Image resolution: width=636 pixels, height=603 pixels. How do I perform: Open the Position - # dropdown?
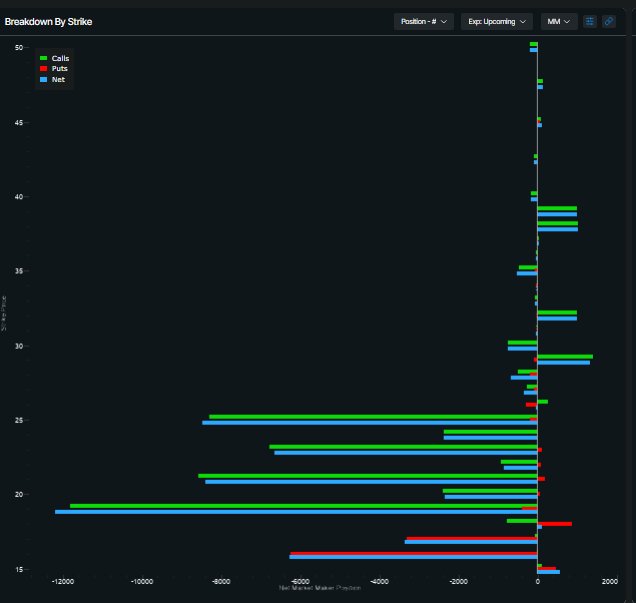click(423, 21)
